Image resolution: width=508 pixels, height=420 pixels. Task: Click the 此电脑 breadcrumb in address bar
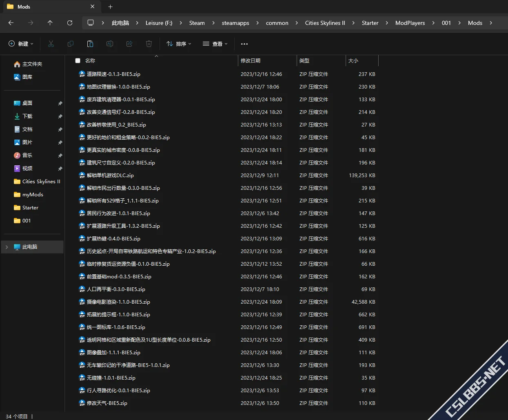point(120,23)
